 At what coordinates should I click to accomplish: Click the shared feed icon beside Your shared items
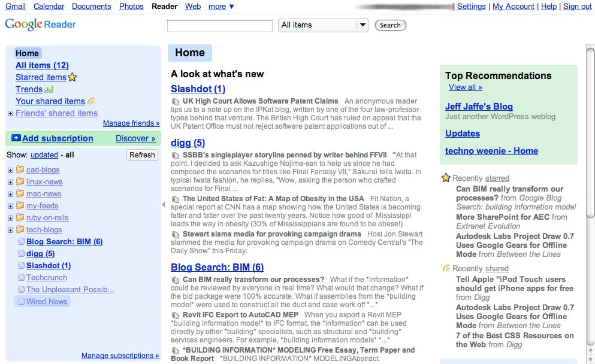tap(91, 101)
